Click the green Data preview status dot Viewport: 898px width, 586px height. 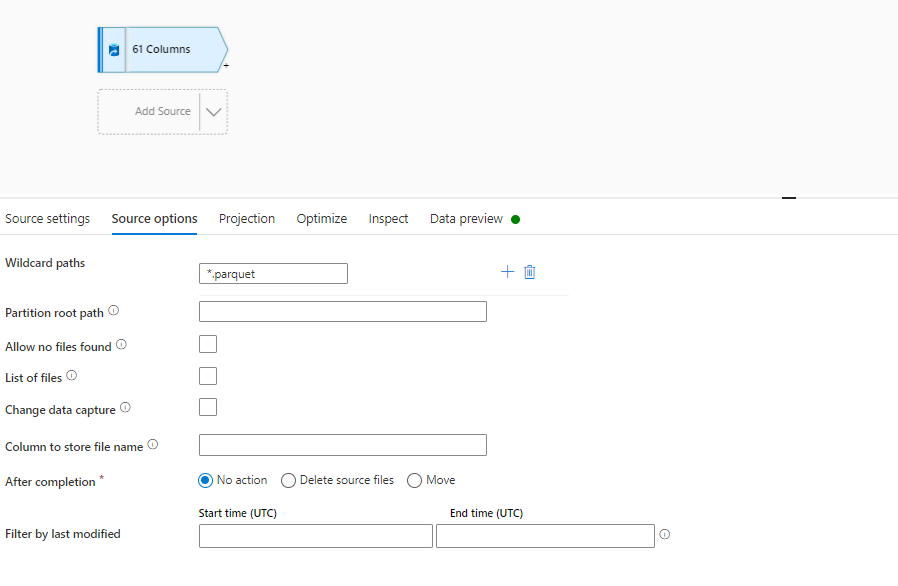pos(515,219)
